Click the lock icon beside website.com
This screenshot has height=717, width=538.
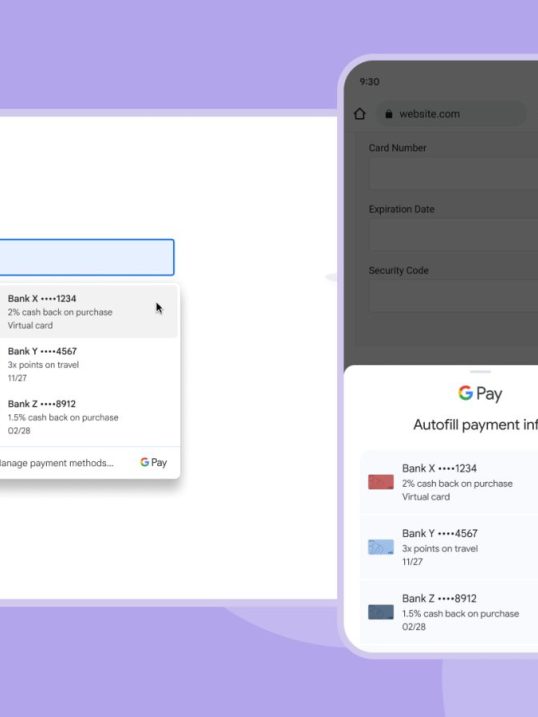389,114
